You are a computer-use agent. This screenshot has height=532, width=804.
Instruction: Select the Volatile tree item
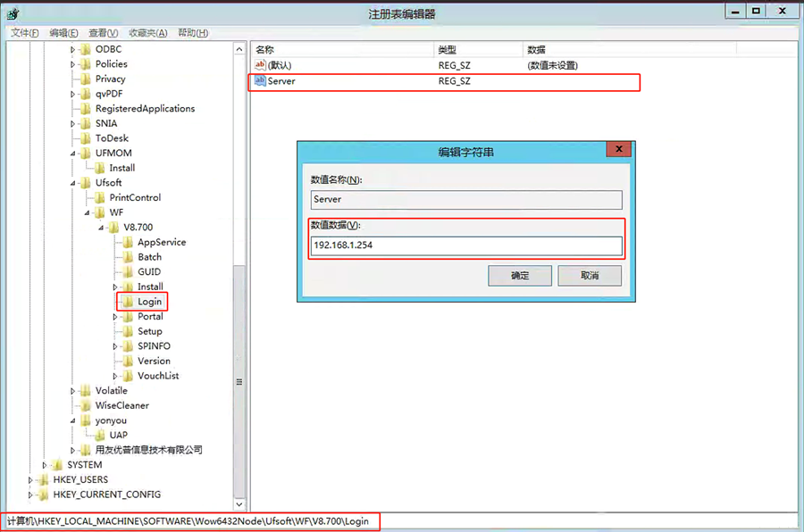112,391
